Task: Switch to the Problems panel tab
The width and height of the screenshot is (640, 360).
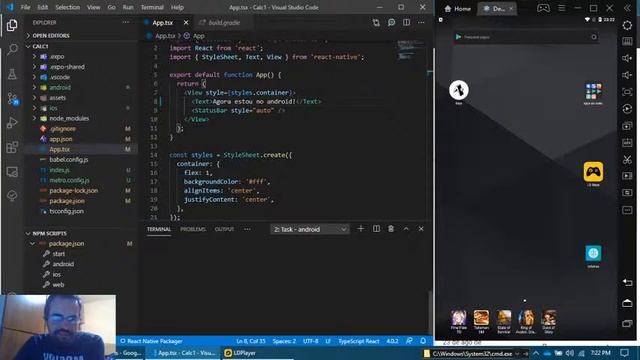Action: [193, 229]
